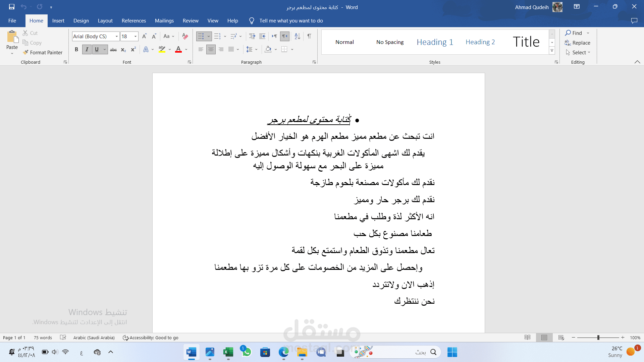The image size is (644, 362).
Task: Click the Sort paragraphs icon
Action: coord(297,36)
